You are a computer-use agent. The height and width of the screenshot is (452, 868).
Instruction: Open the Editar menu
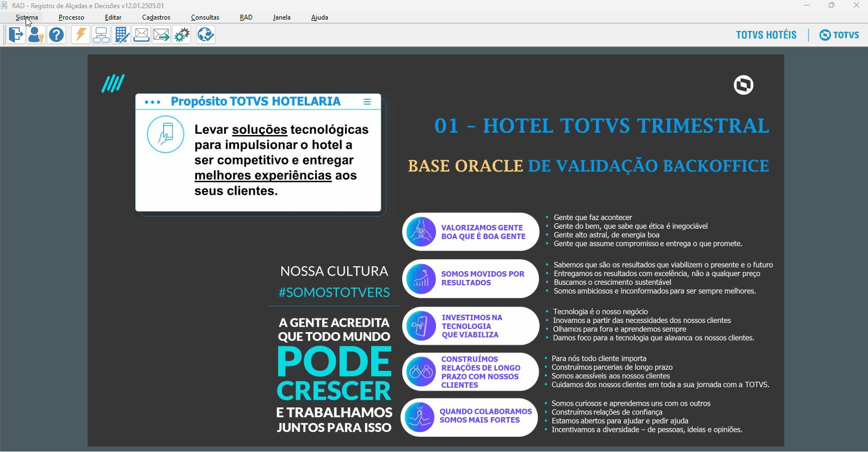coord(113,17)
